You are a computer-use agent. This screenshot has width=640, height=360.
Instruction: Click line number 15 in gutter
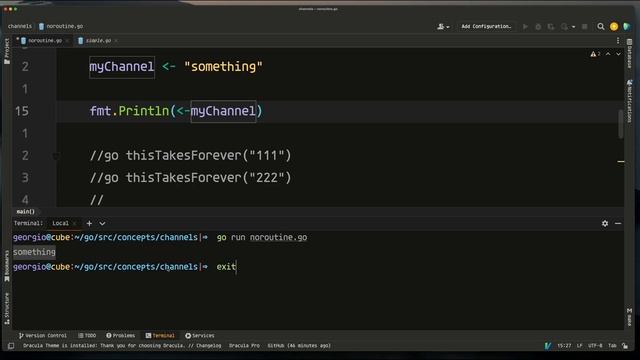[x=22, y=111]
